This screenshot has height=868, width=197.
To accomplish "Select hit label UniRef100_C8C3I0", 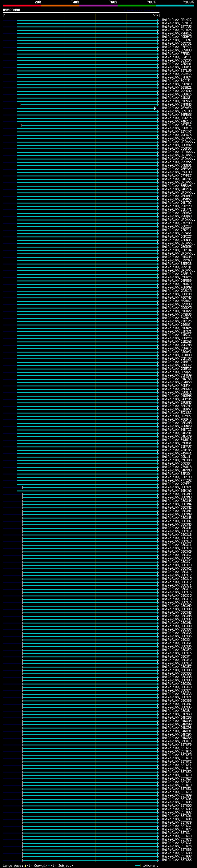I will pos(177,602).
